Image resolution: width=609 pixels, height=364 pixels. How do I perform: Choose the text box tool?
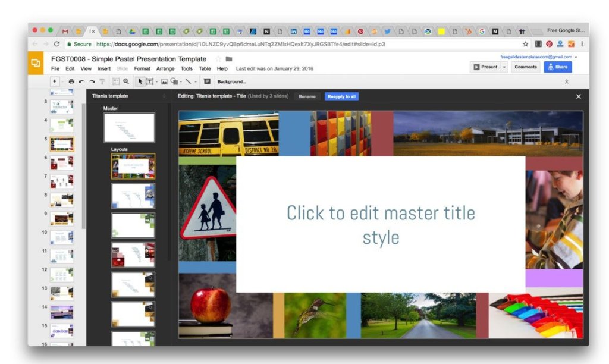(150, 81)
